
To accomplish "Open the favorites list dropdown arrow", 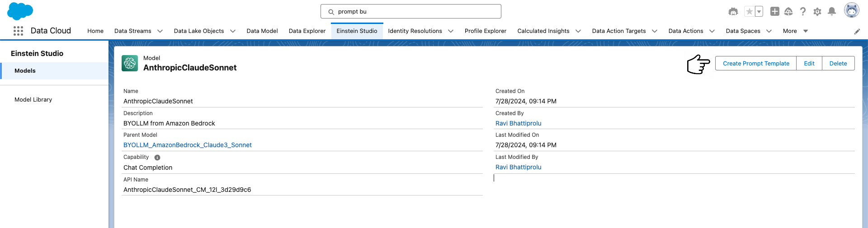I will pos(759,12).
